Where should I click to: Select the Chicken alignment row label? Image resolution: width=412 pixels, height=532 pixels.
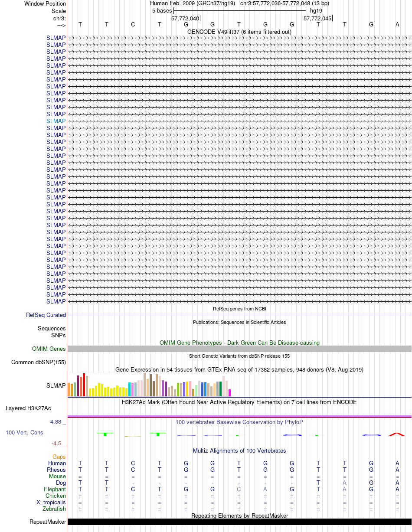56,496
